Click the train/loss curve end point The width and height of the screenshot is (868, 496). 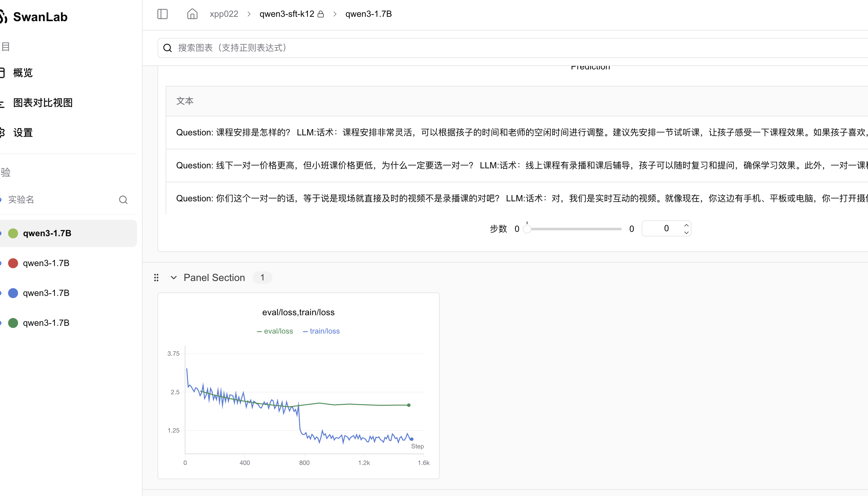[x=412, y=439]
